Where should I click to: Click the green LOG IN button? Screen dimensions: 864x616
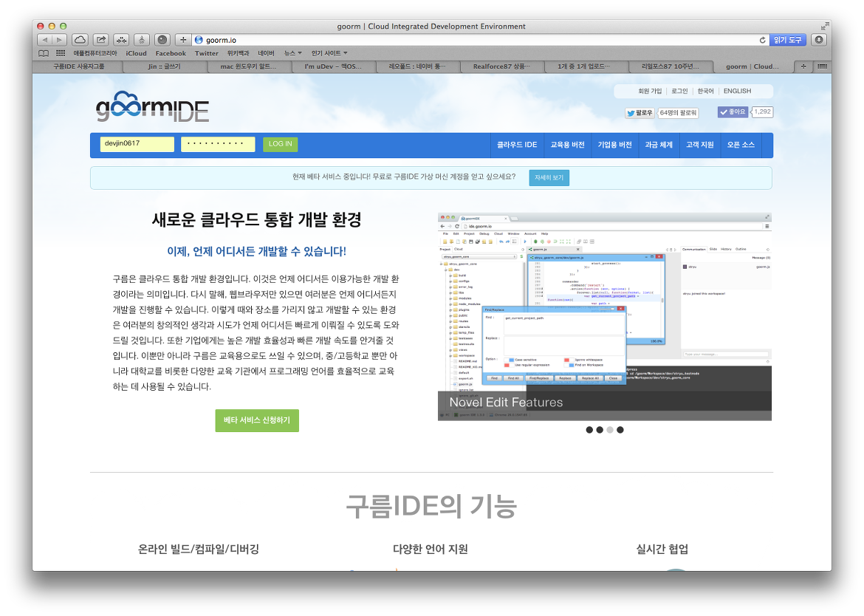coord(281,144)
